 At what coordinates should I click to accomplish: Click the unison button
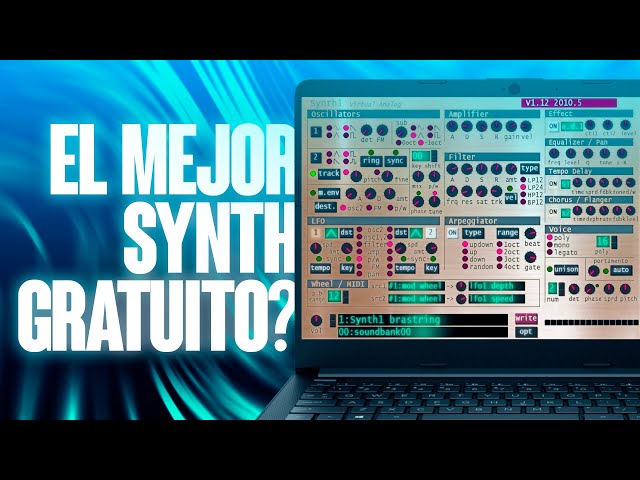point(567,269)
